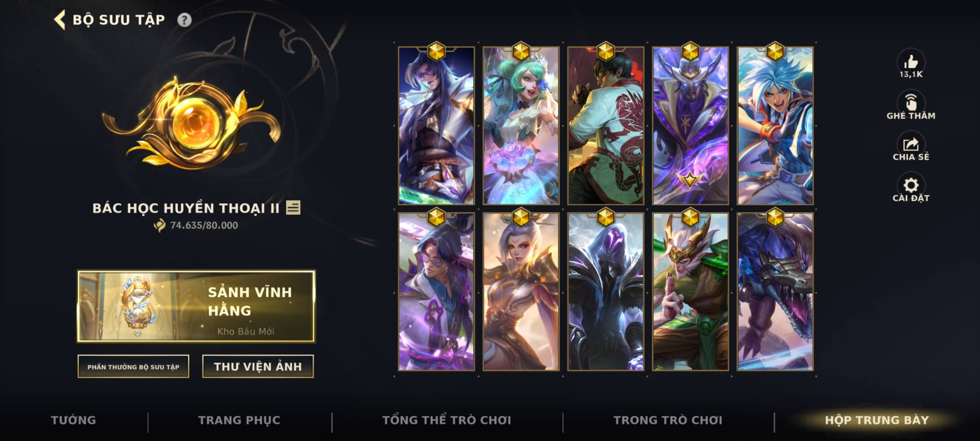This screenshot has height=441, width=980.
Task: Open the rank details list icon
Action: (293, 207)
